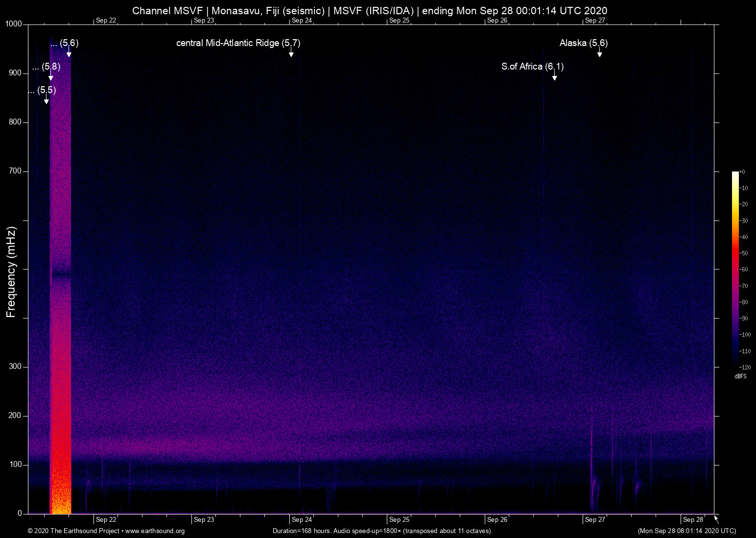
Task: Select the S.of Africa (6.1) event arrow
Action: coord(555,76)
